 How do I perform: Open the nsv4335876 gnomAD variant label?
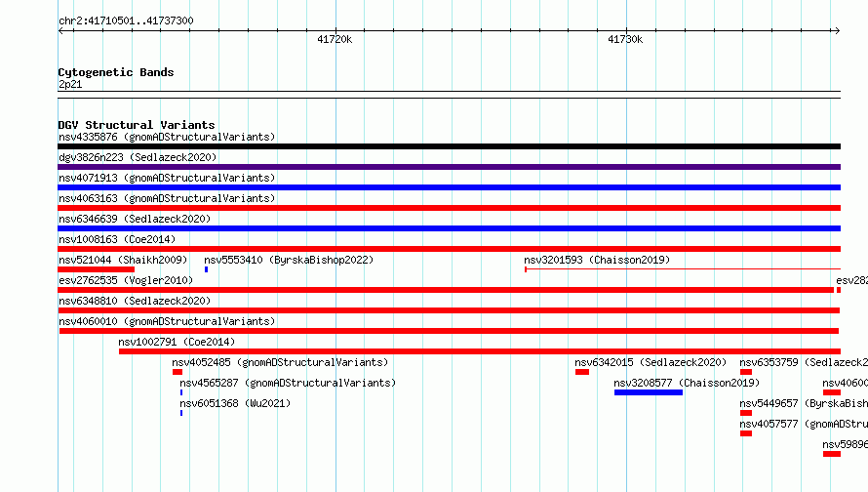tap(167, 137)
